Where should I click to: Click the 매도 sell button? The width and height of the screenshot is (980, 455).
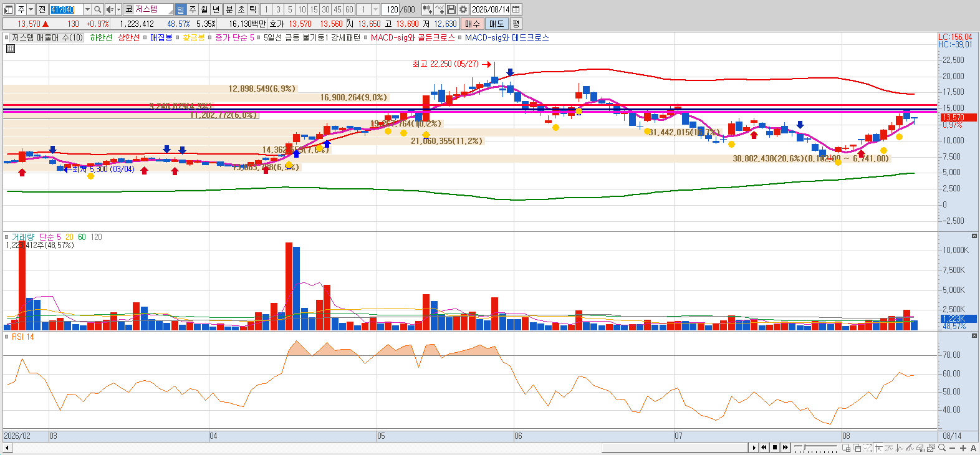(496, 24)
